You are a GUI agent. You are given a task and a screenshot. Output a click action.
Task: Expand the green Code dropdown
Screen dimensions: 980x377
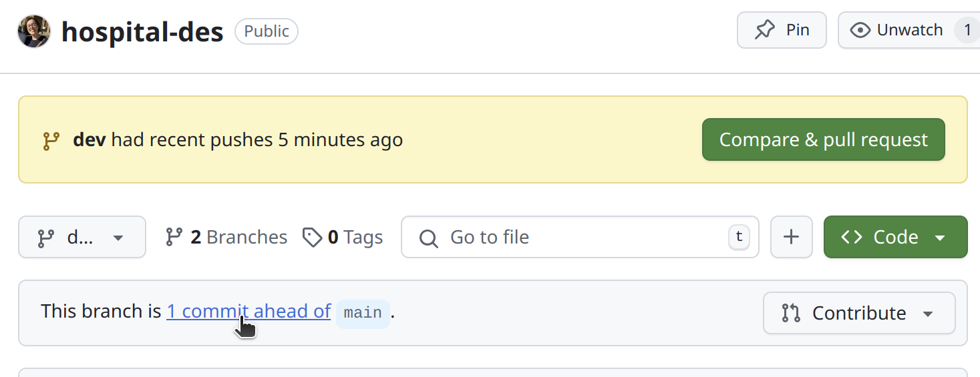(x=896, y=237)
